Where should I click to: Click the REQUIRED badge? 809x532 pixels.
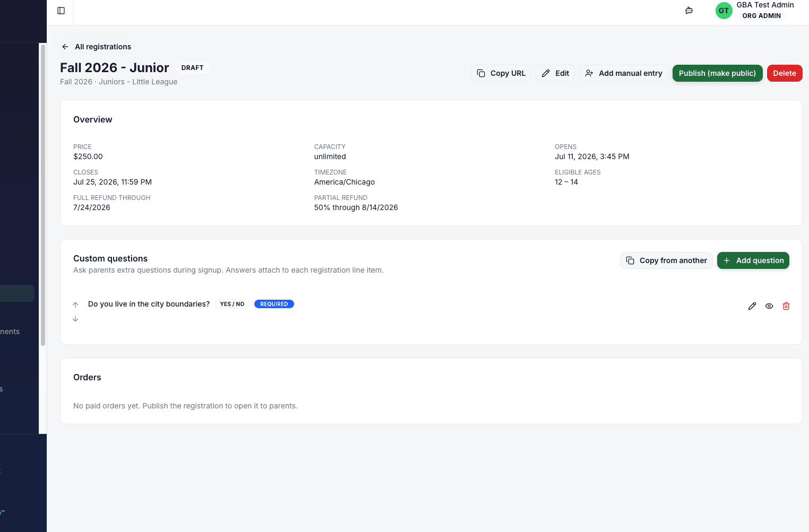pos(274,304)
